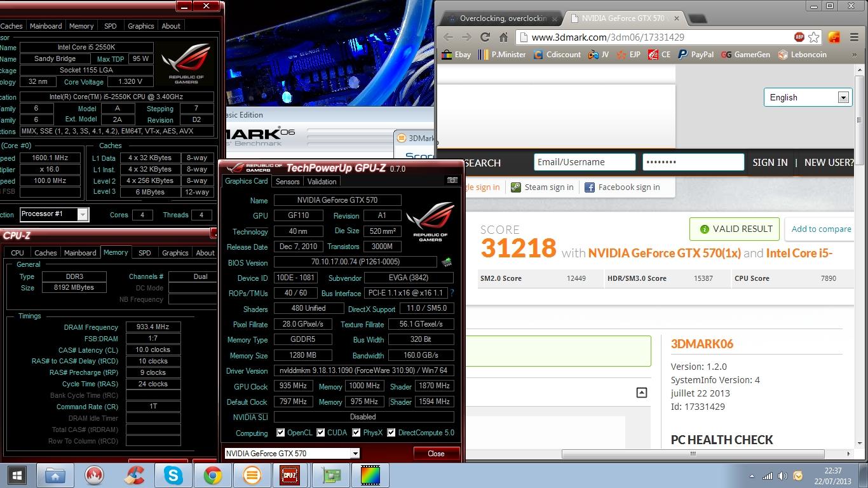
Task: Open the Caches tab in lower CPU-Z window
Action: pos(46,253)
